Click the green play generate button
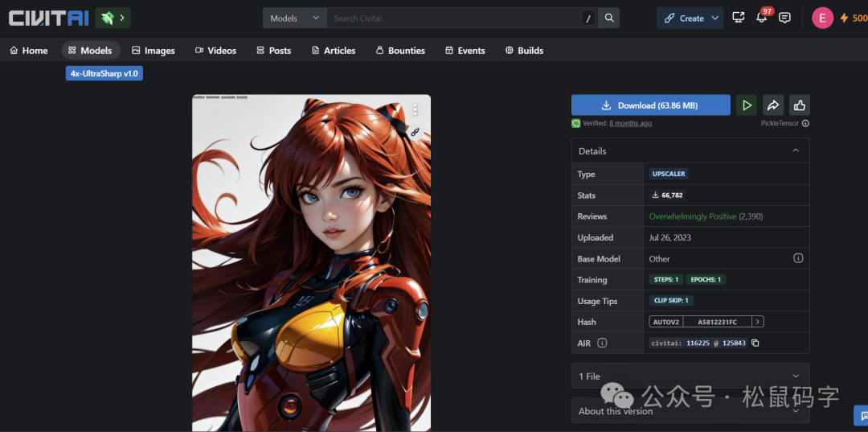 (746, 105)
